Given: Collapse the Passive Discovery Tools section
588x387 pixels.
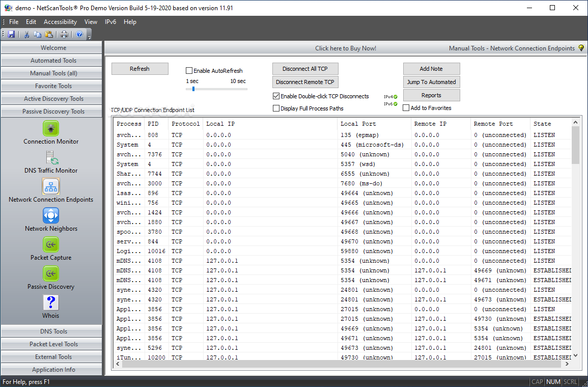Looking at the screenshot, I should (x=51, y=112).
